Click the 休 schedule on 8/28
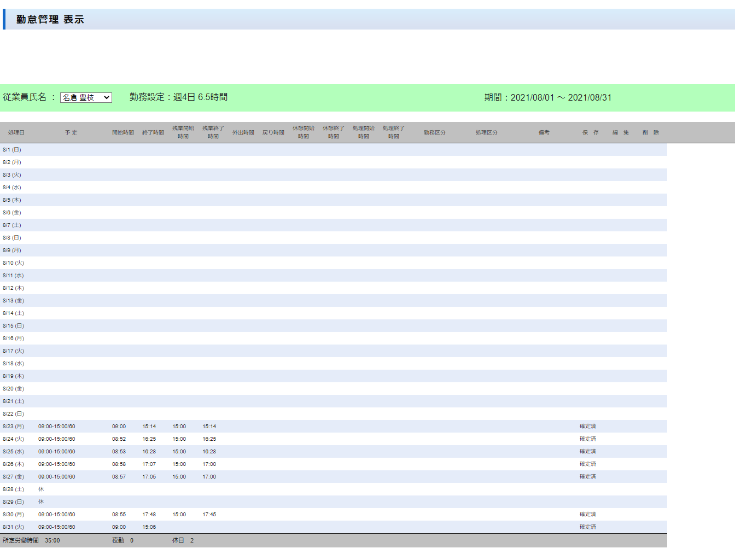The width and height of the screenshot is (735, 560). tap(41, 489)
